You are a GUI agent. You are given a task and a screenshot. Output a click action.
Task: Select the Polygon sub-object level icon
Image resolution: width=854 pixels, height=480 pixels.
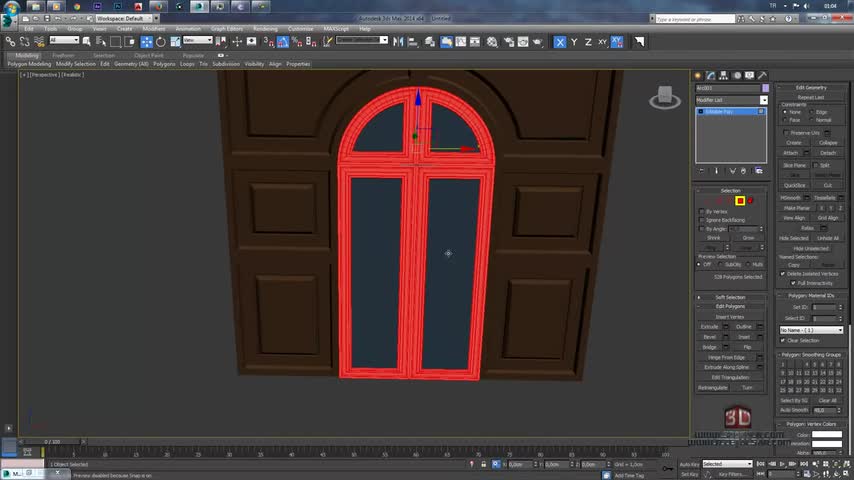[740, 201]
